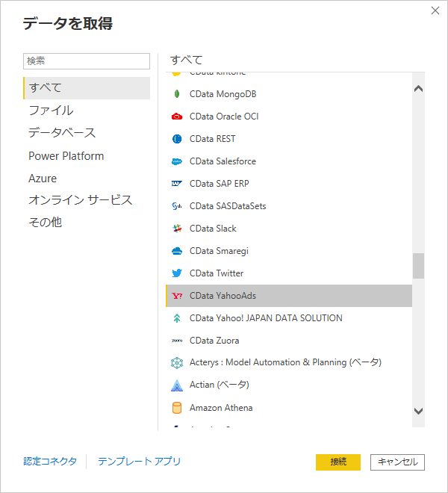Click the CData MongoDB leaf icon
Viewport: 448px width, 493px height.
click(177, 93)
